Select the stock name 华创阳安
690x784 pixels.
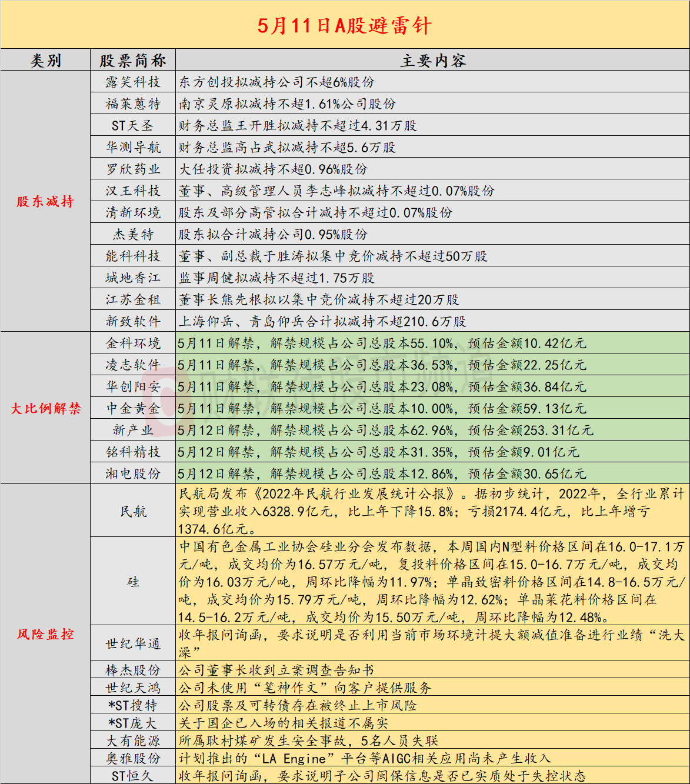[133, 386]
